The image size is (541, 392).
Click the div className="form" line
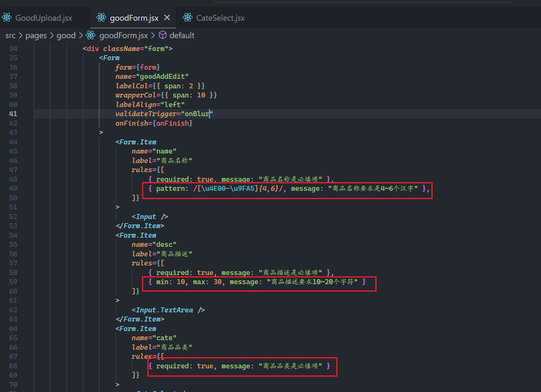[x=127, y=49]
